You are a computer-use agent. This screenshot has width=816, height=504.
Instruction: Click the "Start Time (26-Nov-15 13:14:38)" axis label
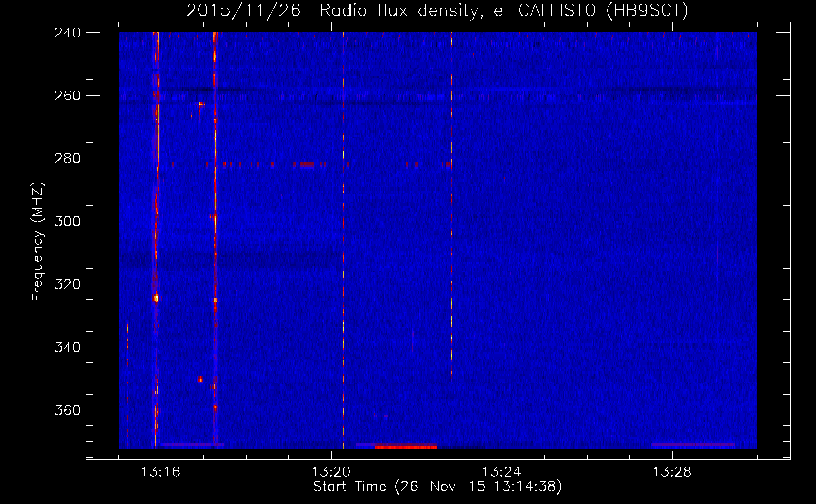(437, 487)
